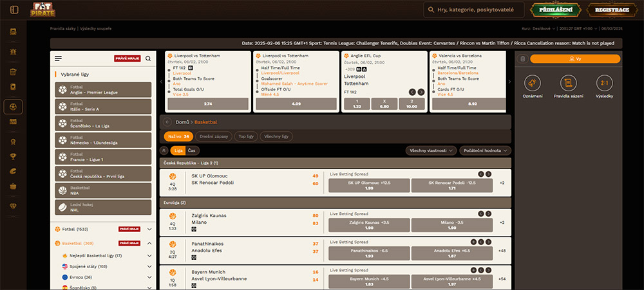Select the SK UP Olomouc +12.5 odds
Viewport: 644px width, 290px height.
coord(369,185)
